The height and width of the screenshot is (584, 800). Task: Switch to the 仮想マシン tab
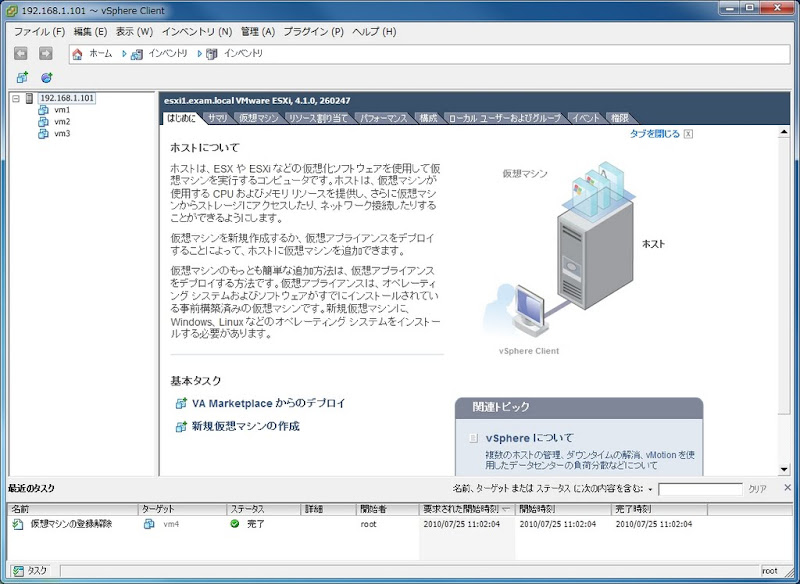[259, 118]
